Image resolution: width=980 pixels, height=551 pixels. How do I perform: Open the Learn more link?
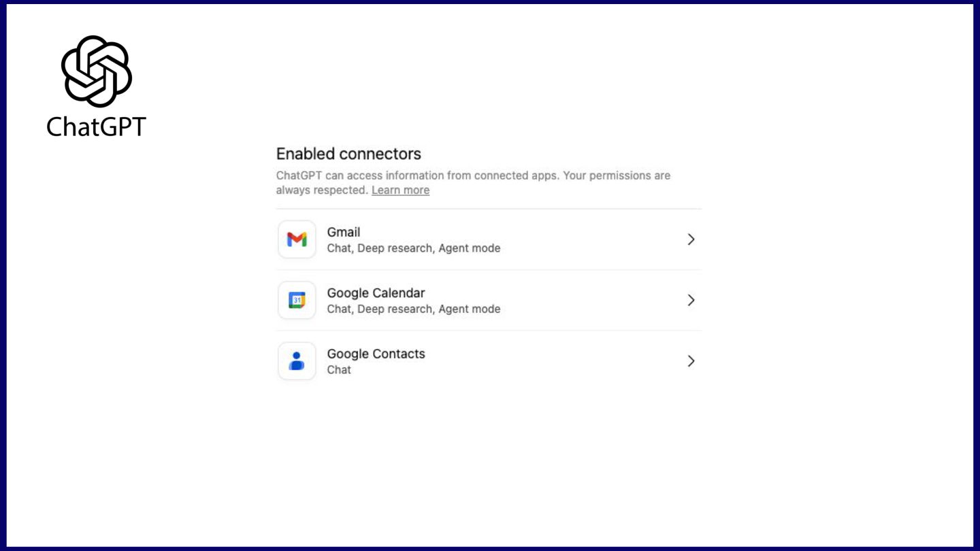pyautogui.click(x=400, y=190)
